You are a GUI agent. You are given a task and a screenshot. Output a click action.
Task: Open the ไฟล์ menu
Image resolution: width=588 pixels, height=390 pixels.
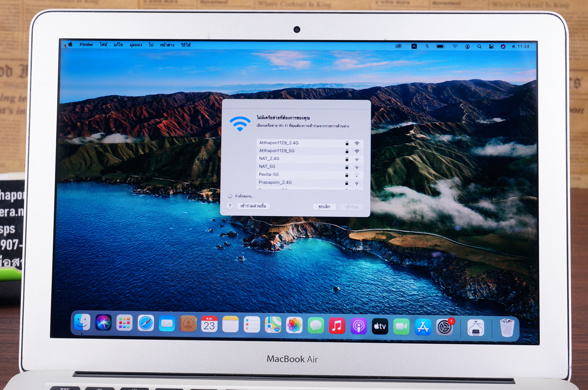point(104,44)
